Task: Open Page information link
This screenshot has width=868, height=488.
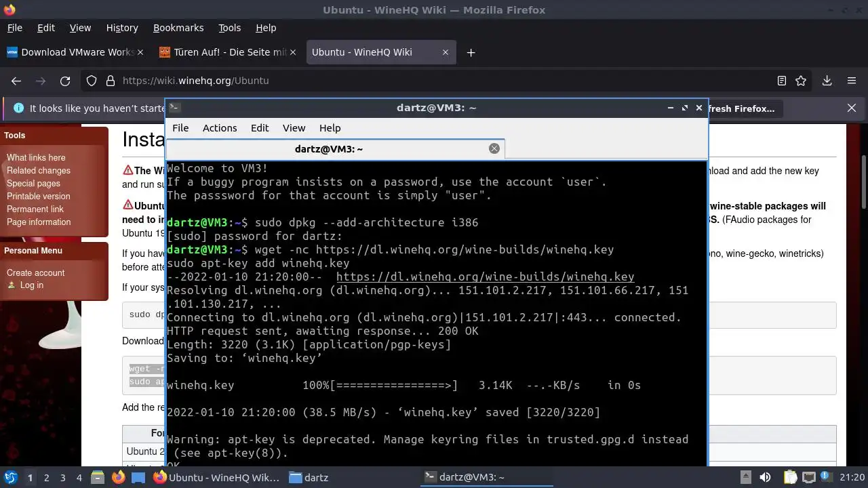Action: pos(39,222)
